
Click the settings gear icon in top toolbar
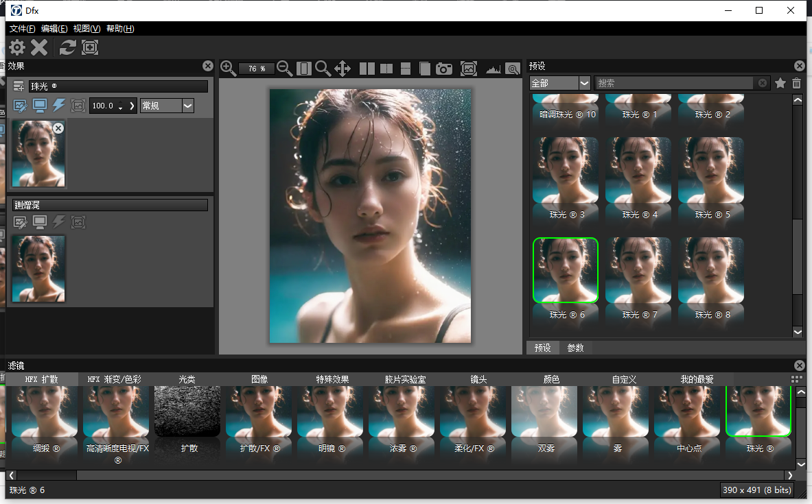click(x=17, y=47)
